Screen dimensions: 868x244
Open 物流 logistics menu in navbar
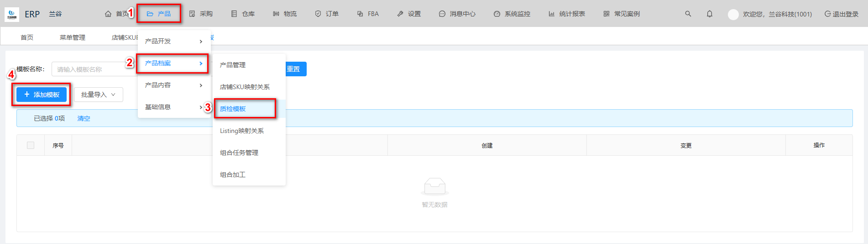click(285, 14)
